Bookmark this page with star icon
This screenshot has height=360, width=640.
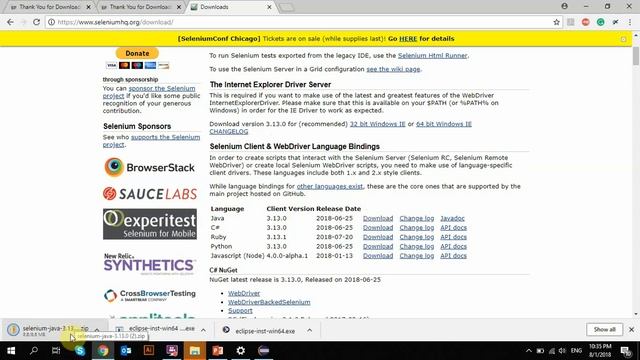point(556,22)
